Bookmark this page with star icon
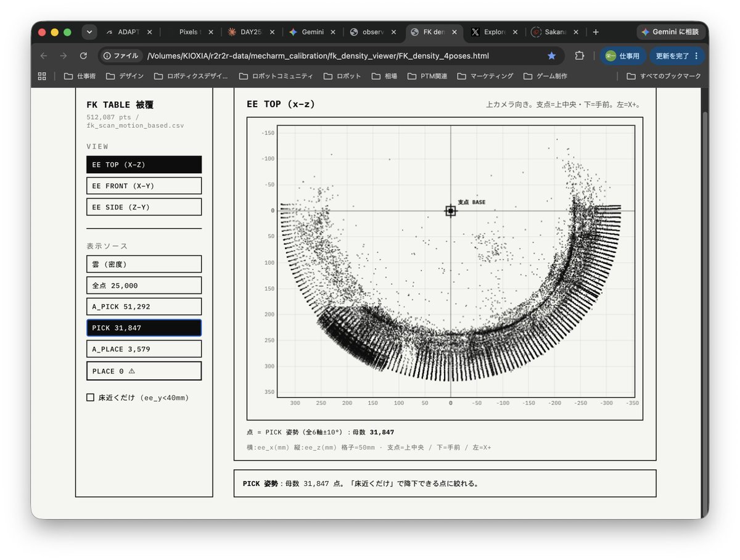The image size is (740, 560). tap(551, 56)
